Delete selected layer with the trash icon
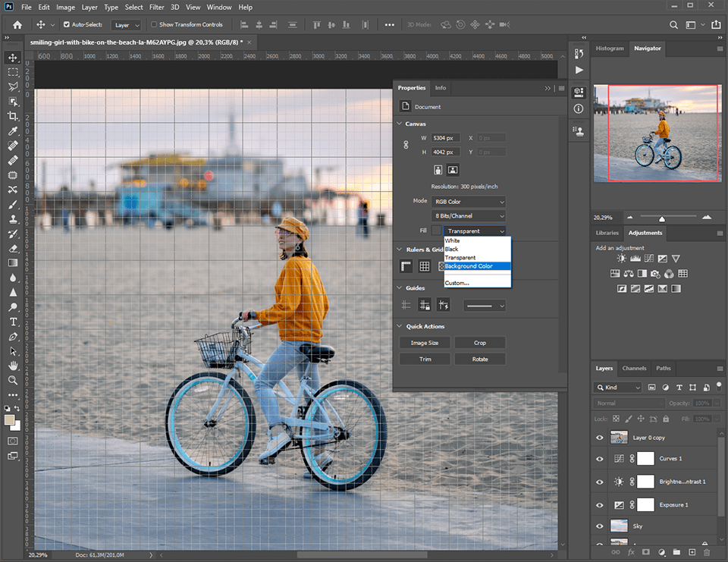The width and height of the screenshot is (728, 562). (708, 552)
